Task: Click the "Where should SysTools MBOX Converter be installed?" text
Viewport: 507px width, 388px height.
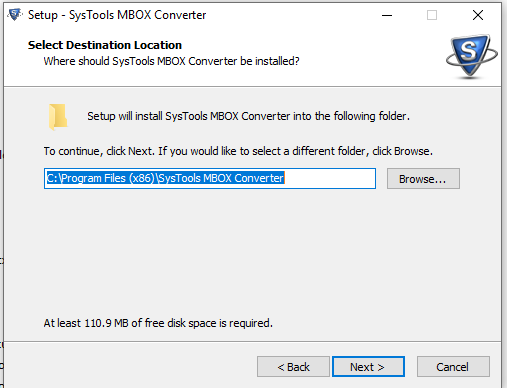Action: point(171,61)
